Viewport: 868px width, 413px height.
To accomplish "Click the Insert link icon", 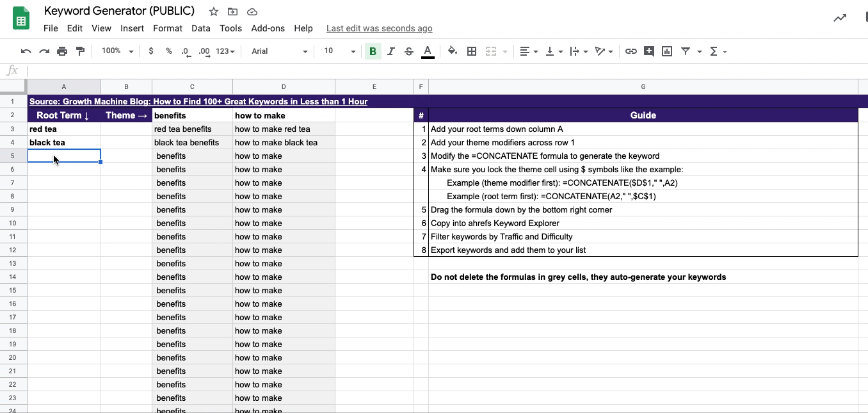I will [x=631, y=51].
